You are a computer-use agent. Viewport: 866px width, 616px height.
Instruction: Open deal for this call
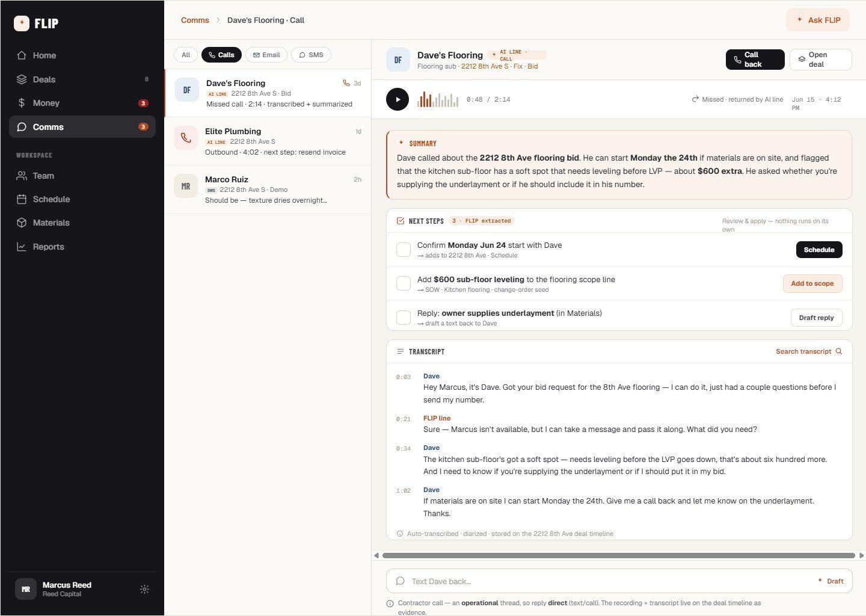[x=820, y=60]
